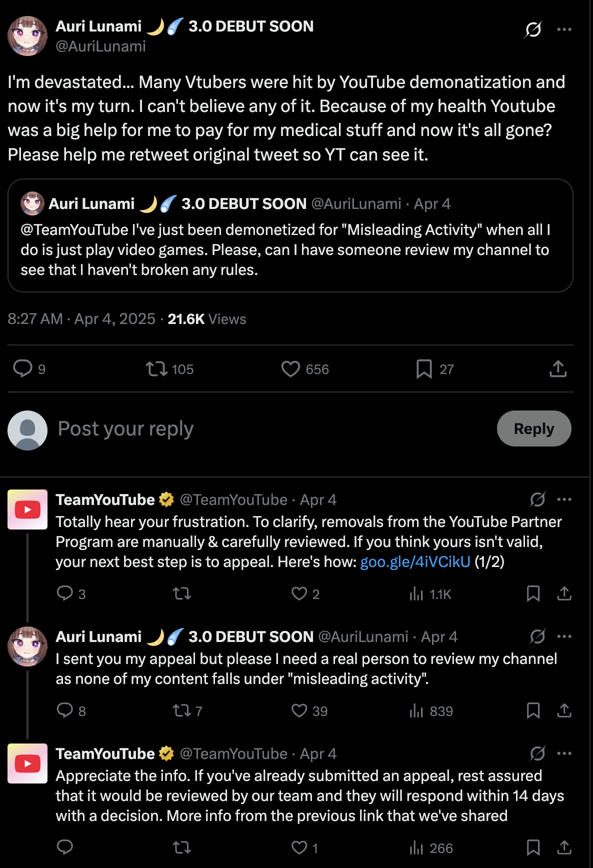Click the 21.6K Views count

pos(206,319)
